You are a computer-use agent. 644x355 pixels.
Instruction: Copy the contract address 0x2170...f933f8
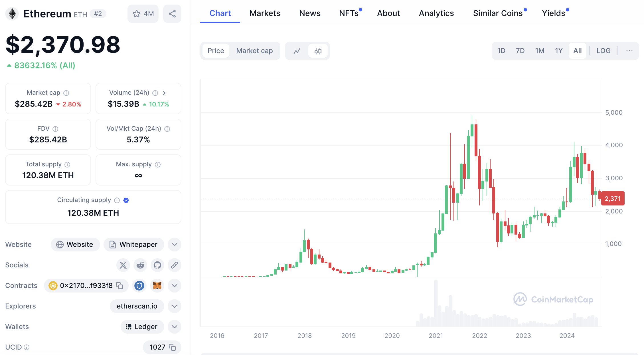click(x=120, y=286)
